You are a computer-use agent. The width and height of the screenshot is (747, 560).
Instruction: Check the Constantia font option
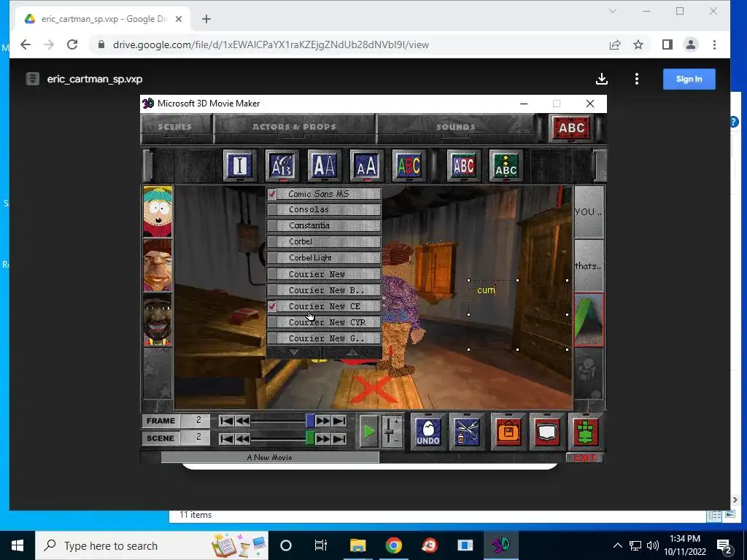(x=323, y=226)
